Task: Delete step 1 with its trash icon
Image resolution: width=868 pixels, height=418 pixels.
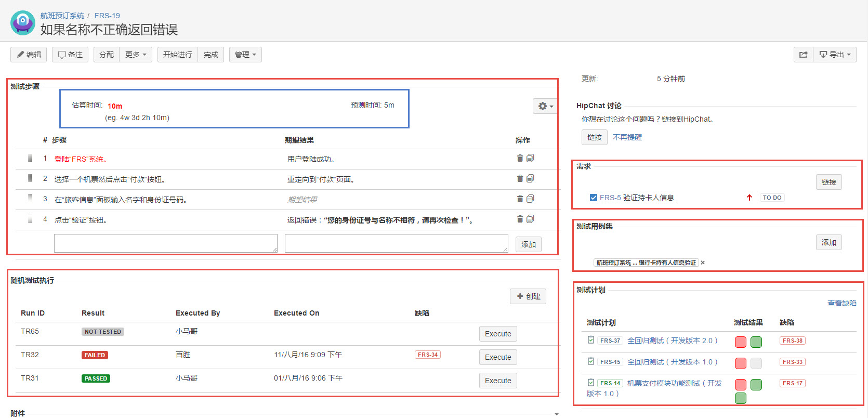Action: click(x=520, y=159)
